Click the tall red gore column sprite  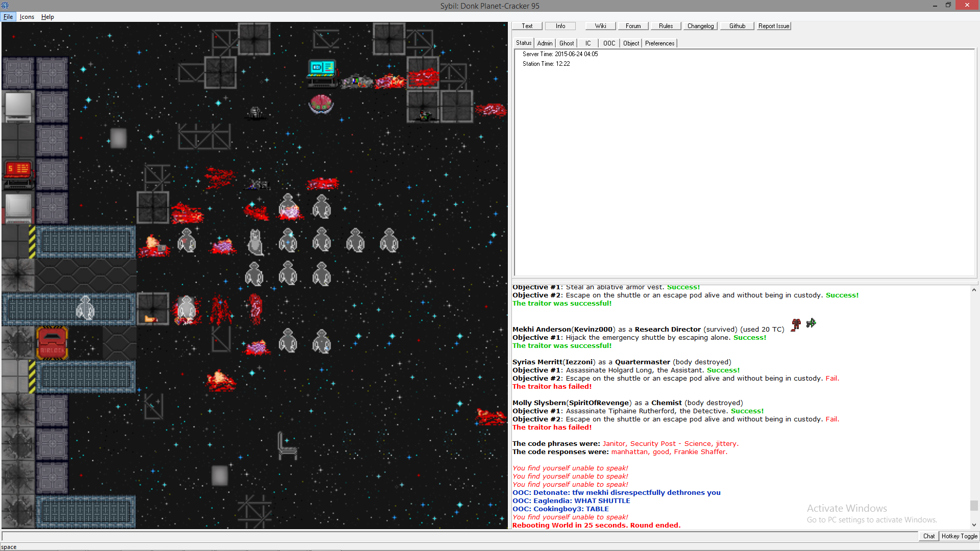[256, 309]
